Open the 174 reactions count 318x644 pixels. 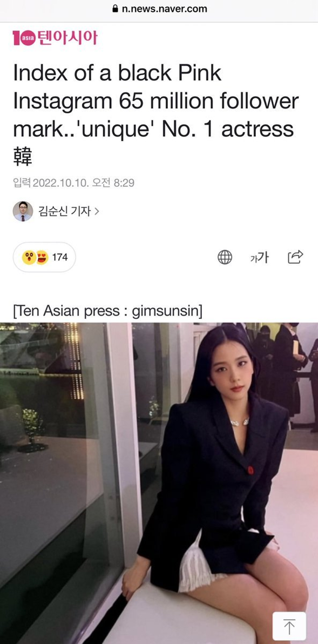[59, 258]
